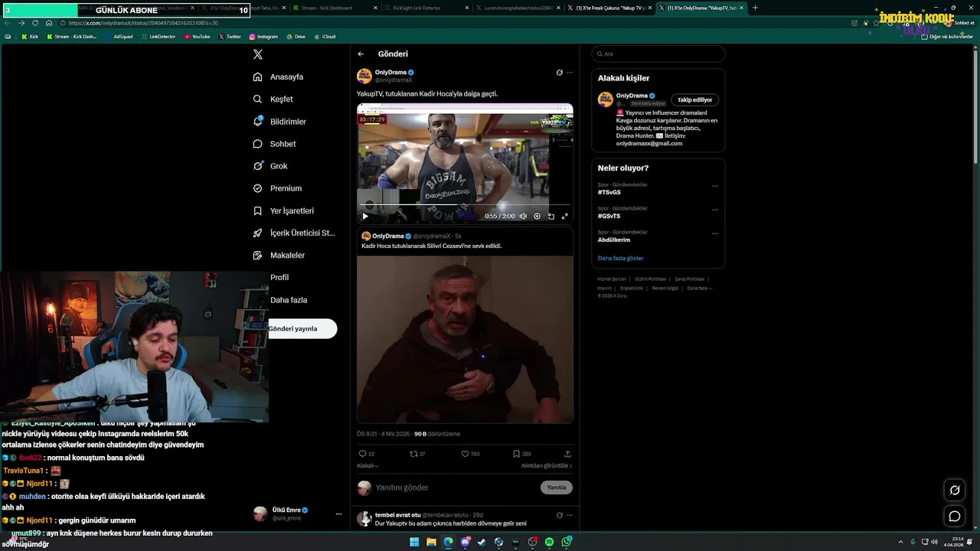Open the LinkDetector bookmark
The width and height of the screenshot is (980, 551).
(158, 37)
